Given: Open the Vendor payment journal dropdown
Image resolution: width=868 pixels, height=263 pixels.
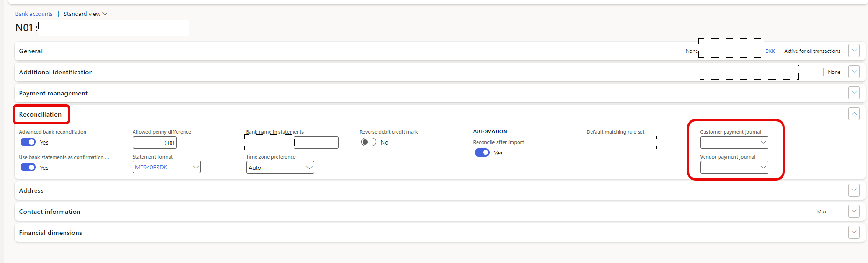Looking at the screenshot, I should (x=734, y=167).
